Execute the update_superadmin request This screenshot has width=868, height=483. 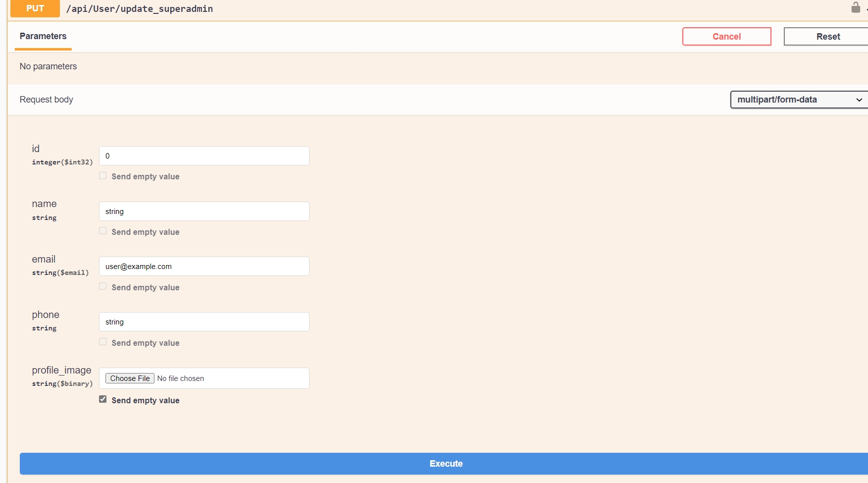pyautogui.click(x=446, y=464)
